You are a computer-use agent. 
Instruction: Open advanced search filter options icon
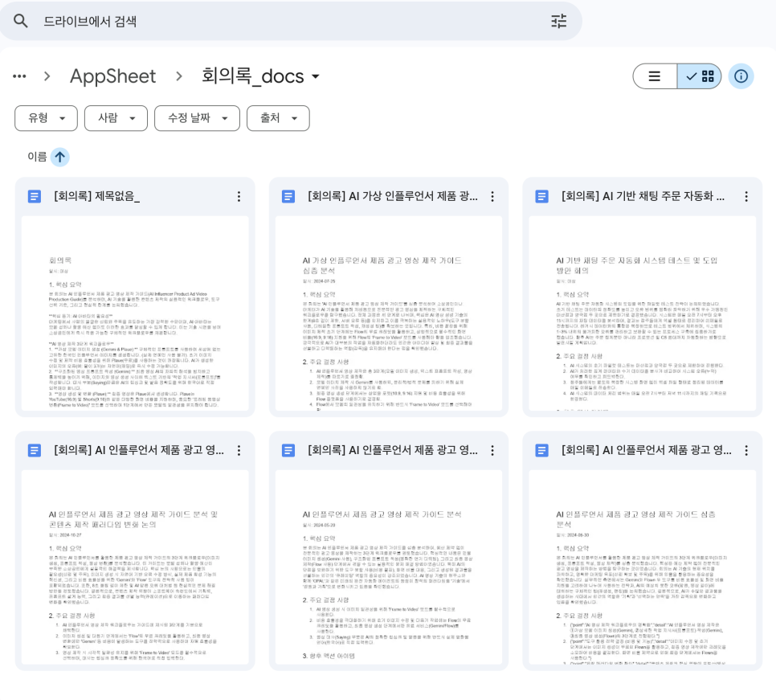pos(559,21)
